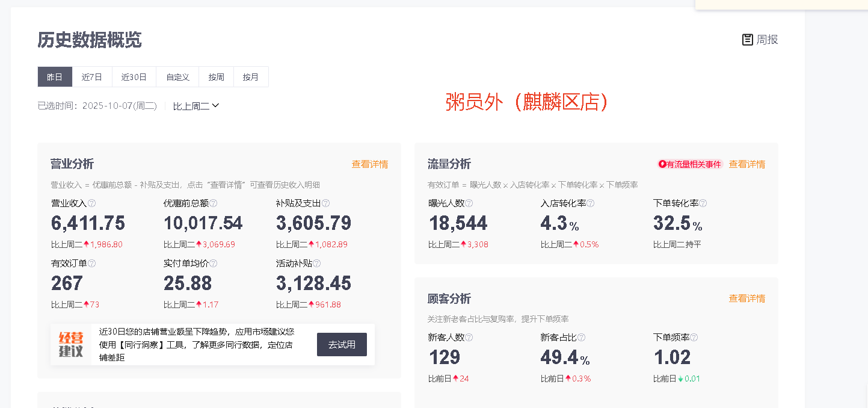Click the help icon beside 营业收入
868x408 pixels.
click(x=92, y=203)
